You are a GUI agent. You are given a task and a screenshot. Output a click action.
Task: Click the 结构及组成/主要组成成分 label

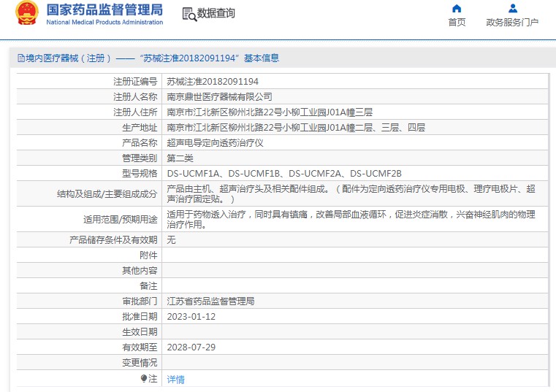click(x=107, y=194)
